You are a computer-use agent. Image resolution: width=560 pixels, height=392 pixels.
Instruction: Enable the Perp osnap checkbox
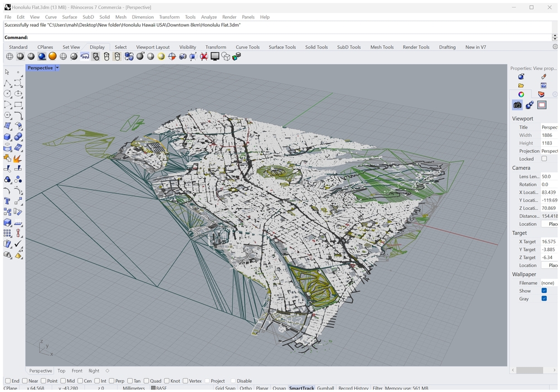point(111,381)
